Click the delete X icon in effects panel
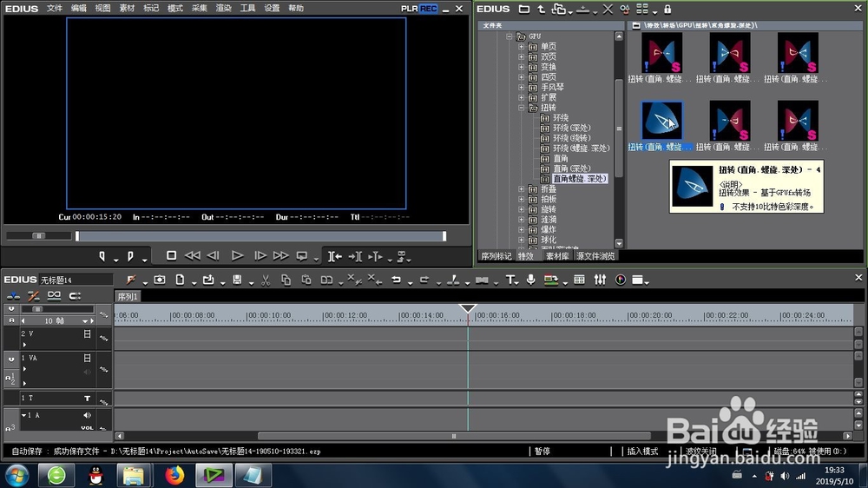Screen dimensions: 868x488 click(x=608, y=9)
